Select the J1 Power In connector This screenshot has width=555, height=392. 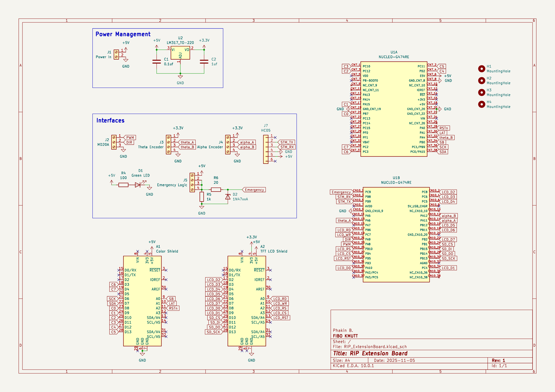[x=116, y=54]
